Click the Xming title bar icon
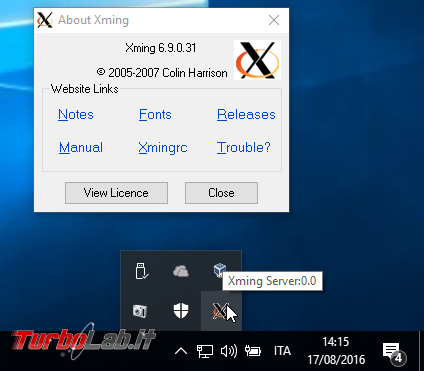This screenshot has width=424, height=371. (45, 20)
